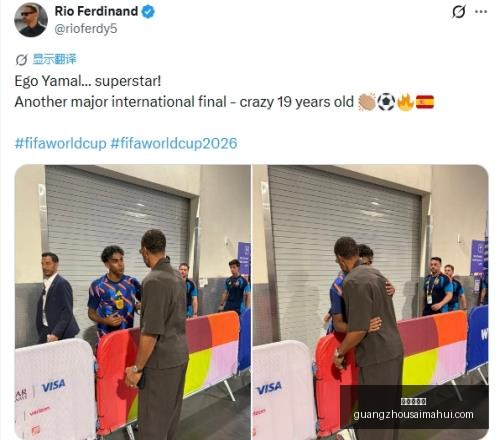Open the #fifaworldcup hashtag

pos(60,143)
